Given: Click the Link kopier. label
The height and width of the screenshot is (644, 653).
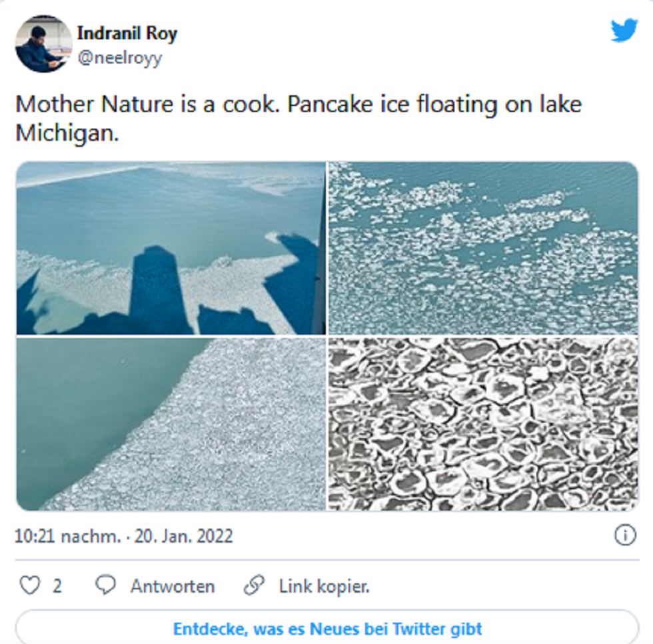Looking at the screenshot, I should point(324,586).
